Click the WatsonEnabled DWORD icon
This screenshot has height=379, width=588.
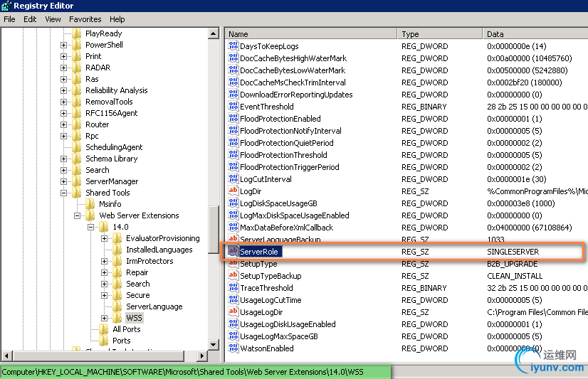(233, 348)
